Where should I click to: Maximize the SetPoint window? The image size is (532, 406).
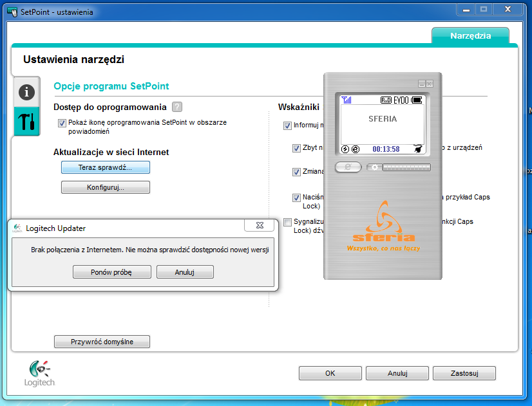coord(484,10)
